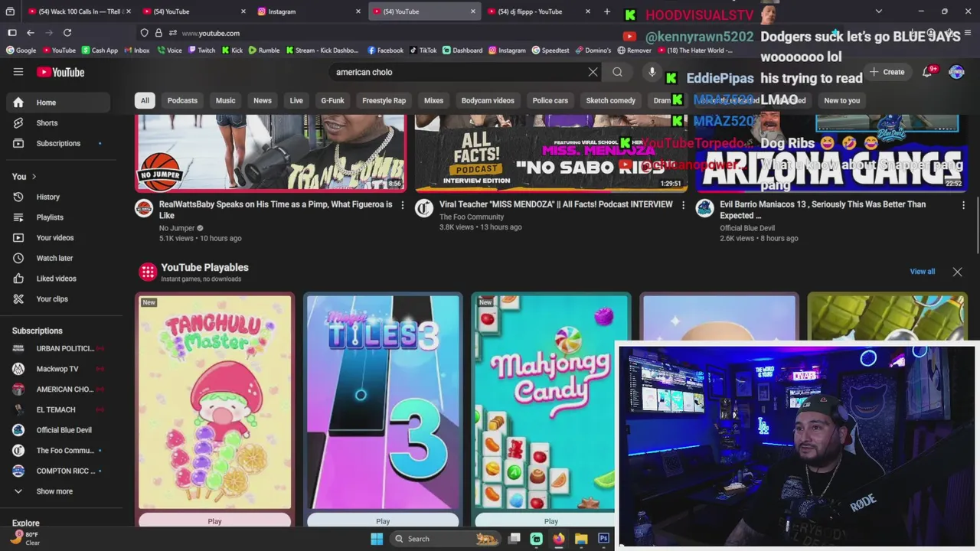Open Windows Start menu

(376, 539)
